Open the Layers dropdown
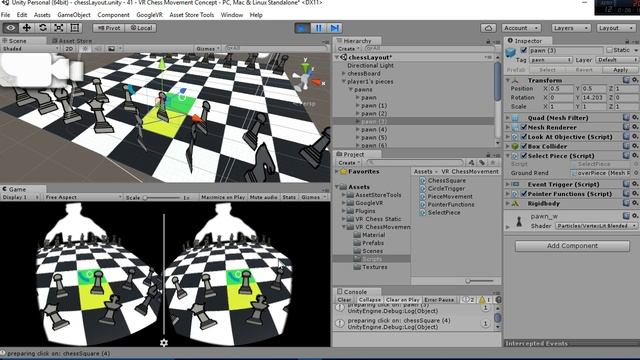This screenshot has width=640, height=360. tap(571, 28)
